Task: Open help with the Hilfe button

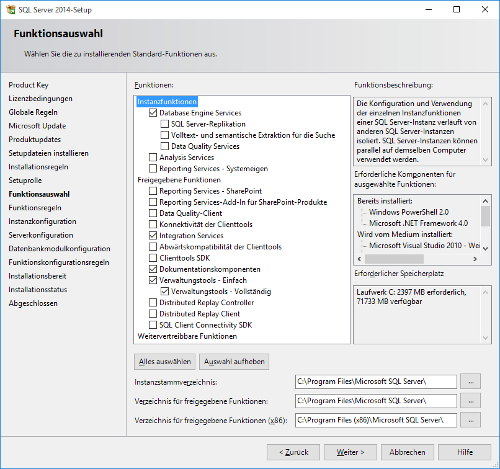Action: tap(465, 452)
